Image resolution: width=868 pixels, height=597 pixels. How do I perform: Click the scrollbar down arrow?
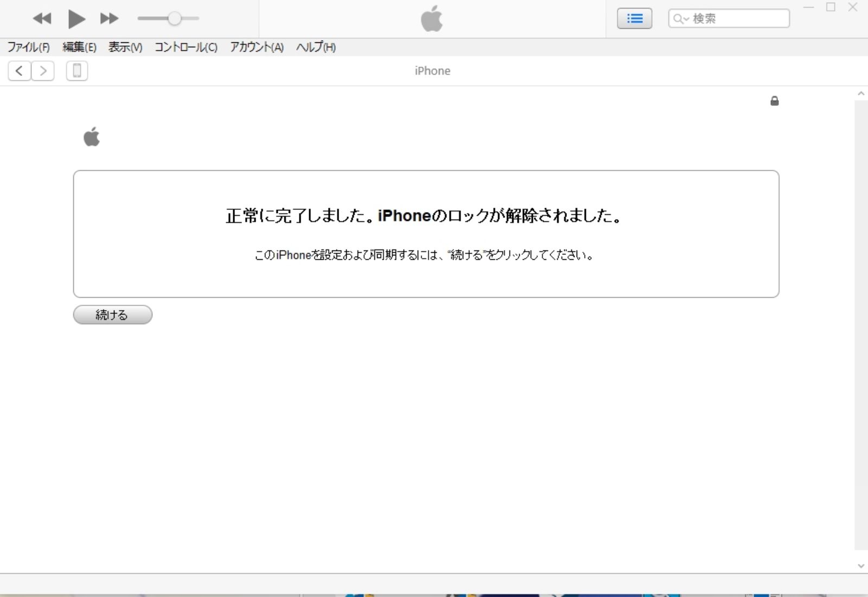(861, 566)
